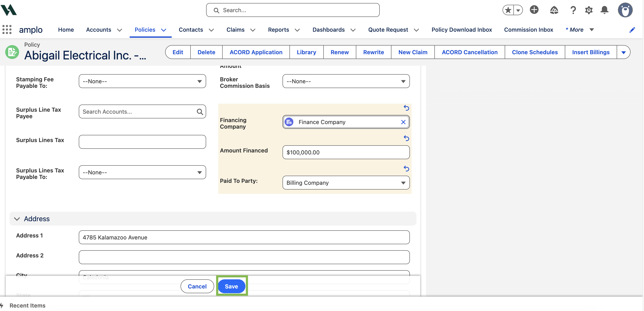Open ACORD Application
The image size is (644, 311).
[x=256, y=52]
